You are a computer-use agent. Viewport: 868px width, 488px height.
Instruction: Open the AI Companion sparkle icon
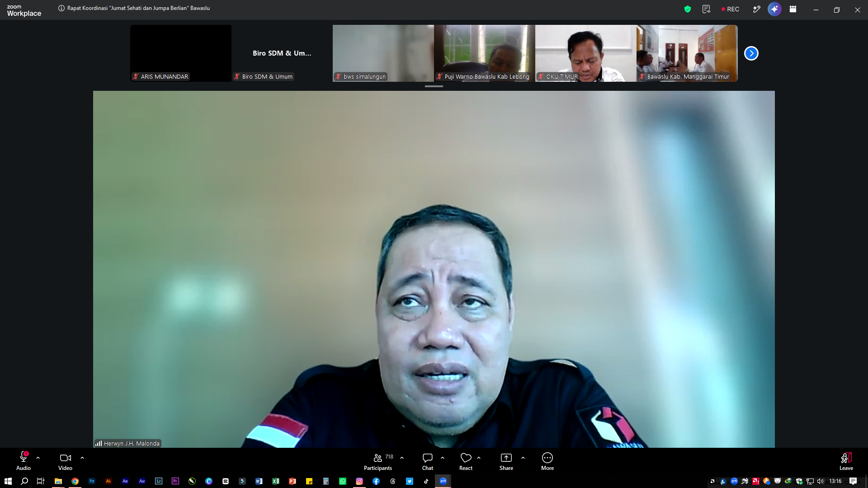[774, 9]
